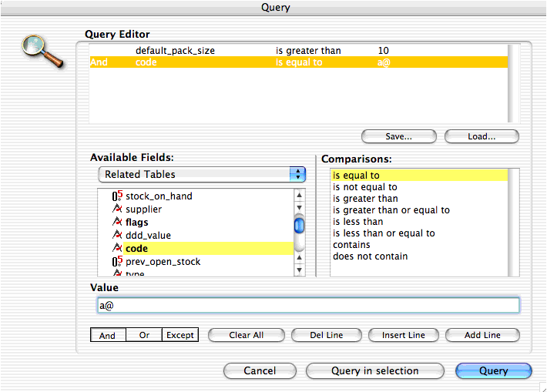
Task: Open the Load... saved query dialog
Action: point(482,136)
